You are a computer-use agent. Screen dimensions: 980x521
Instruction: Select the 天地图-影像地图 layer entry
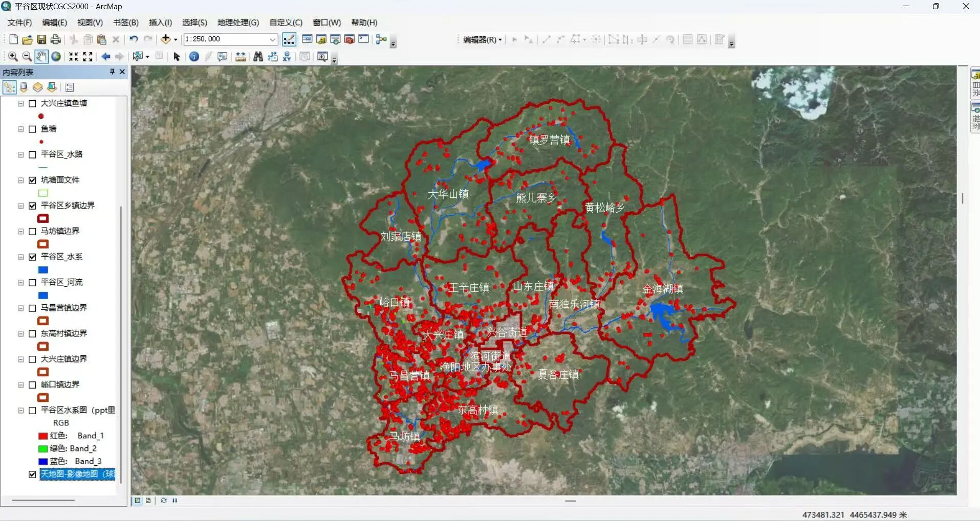77,474
